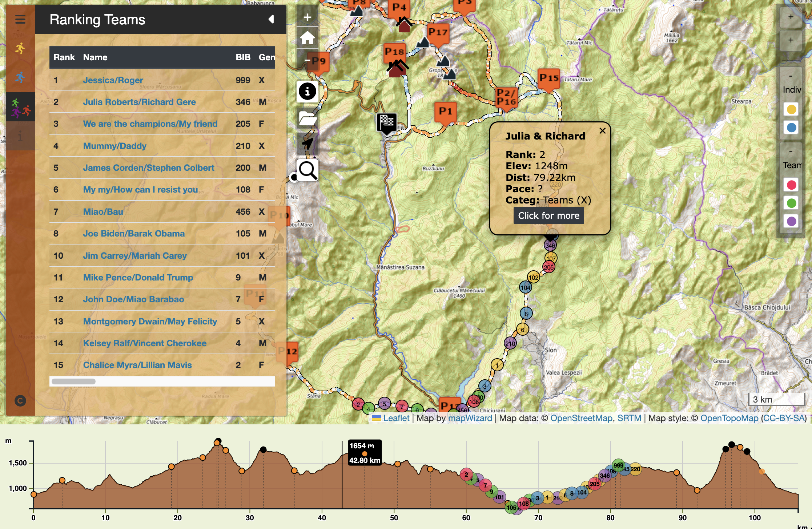Expand topmost plus legend control
Image resolution: width=812 pixels, height=529 pixels.
coord(791,17)
